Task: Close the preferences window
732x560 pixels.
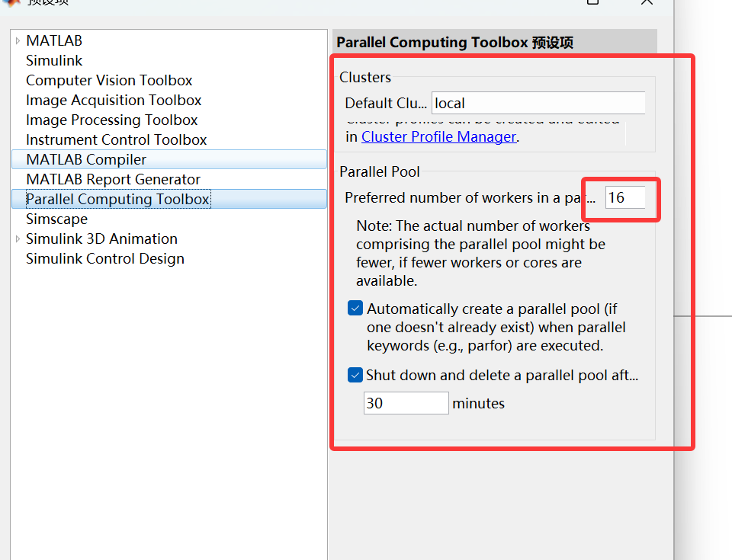Action: coord(647,2)
